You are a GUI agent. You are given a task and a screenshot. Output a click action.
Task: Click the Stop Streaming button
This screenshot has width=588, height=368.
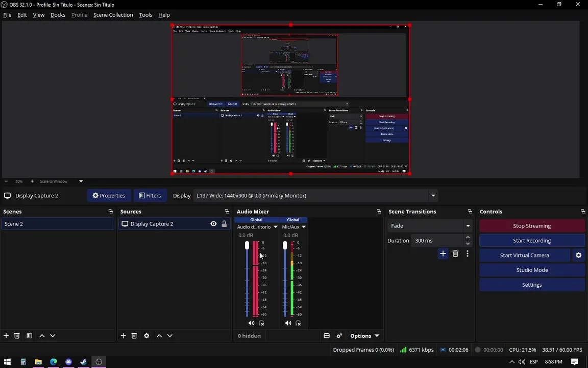tap(532, 226)
